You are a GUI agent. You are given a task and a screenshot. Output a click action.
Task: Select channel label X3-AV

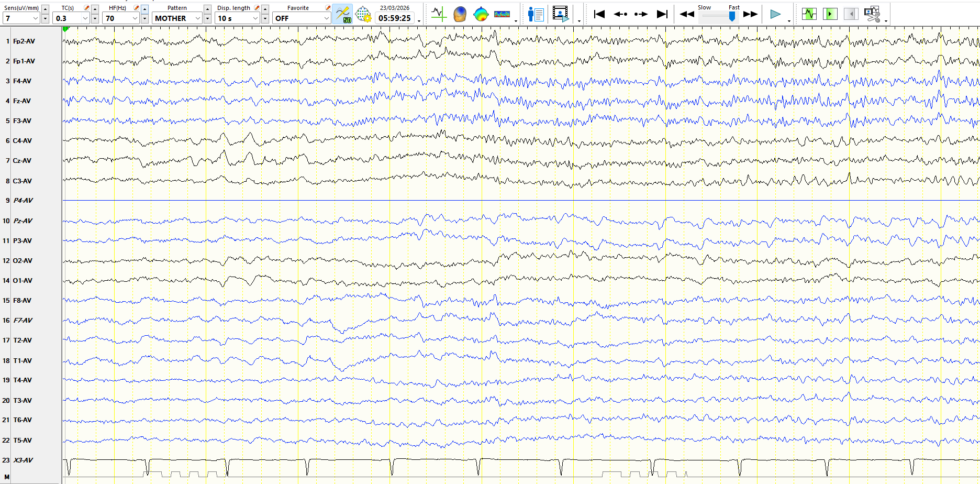tap(23, 460)
